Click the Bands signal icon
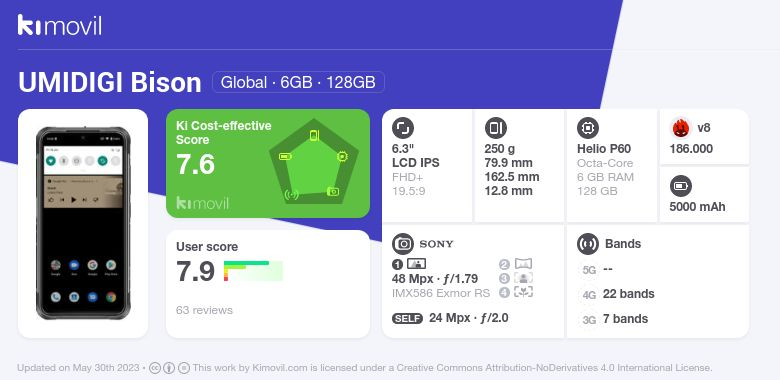Viewport: 780px width, 380px height. (588, 244)
